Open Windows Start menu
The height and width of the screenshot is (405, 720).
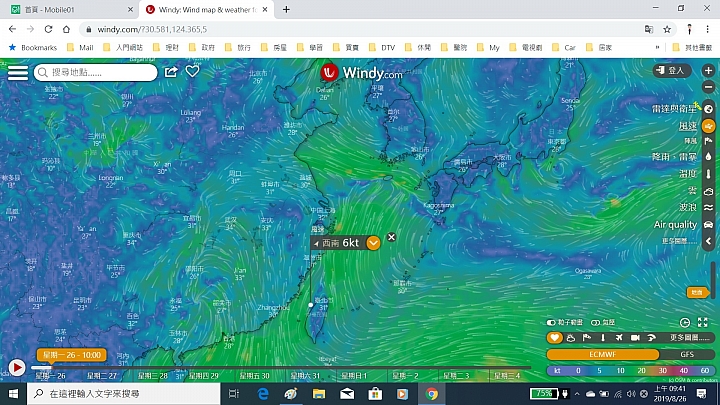[x=13, y=394]
